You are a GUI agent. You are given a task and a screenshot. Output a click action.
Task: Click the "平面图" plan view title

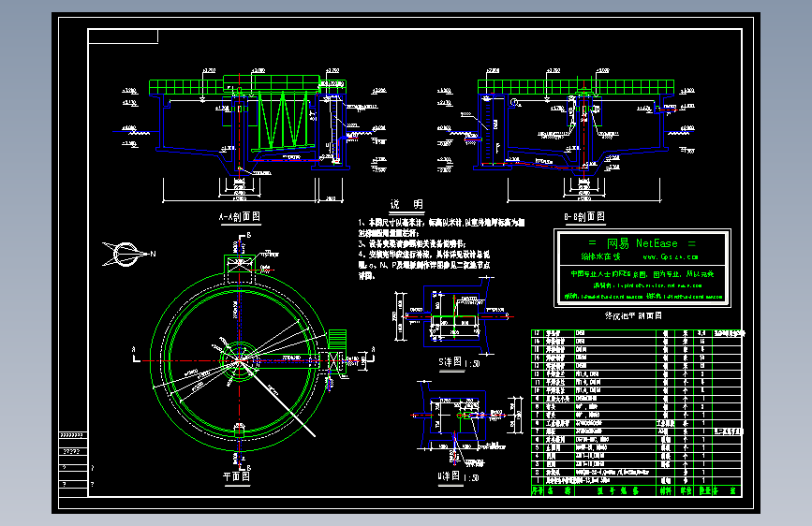click(x=237, y=476)
